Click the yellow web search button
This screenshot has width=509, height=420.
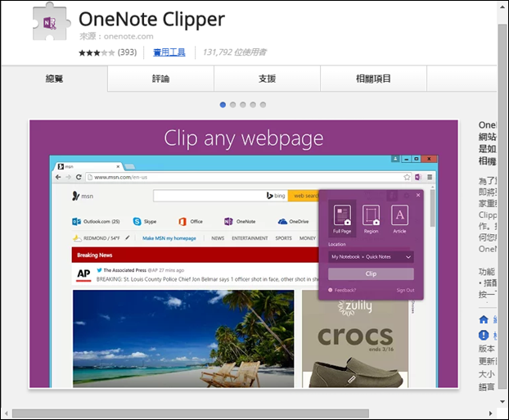tap(304, 196)
